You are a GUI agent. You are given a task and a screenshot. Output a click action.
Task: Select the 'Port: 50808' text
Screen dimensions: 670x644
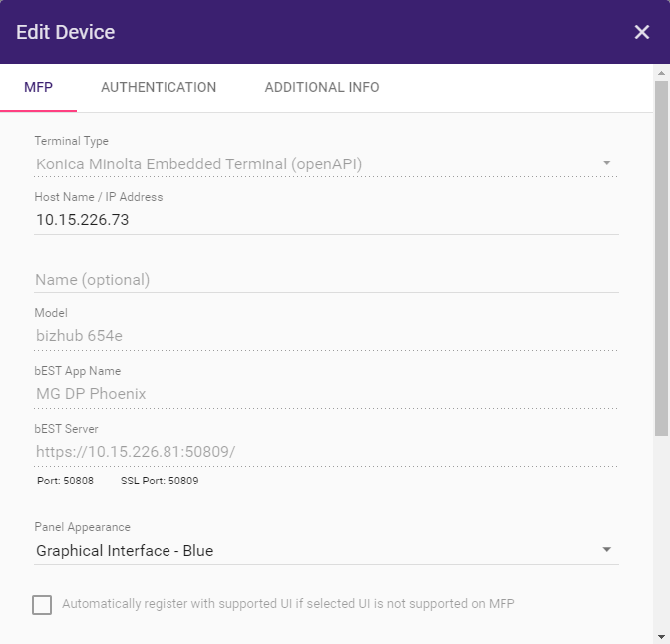click(66, 481)
